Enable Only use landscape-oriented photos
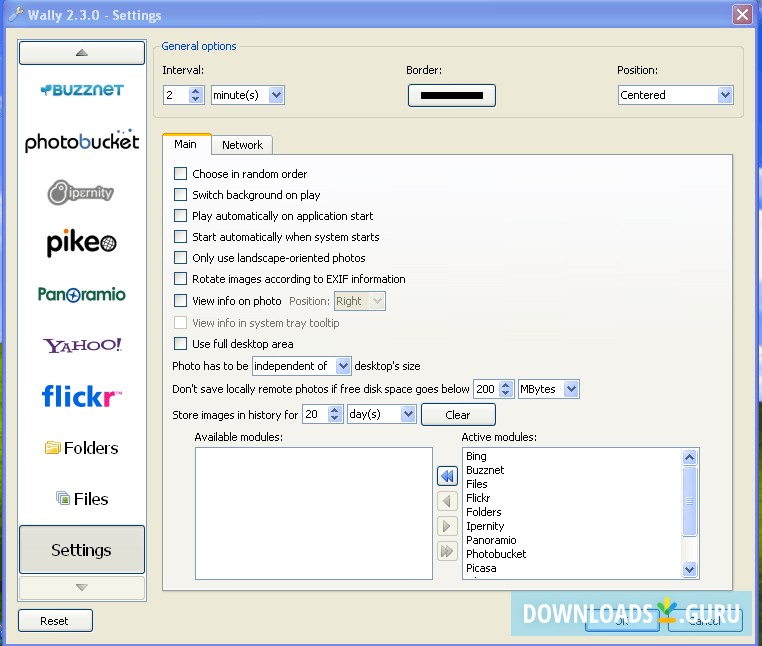762x646 pixels. tap(180, 257)
